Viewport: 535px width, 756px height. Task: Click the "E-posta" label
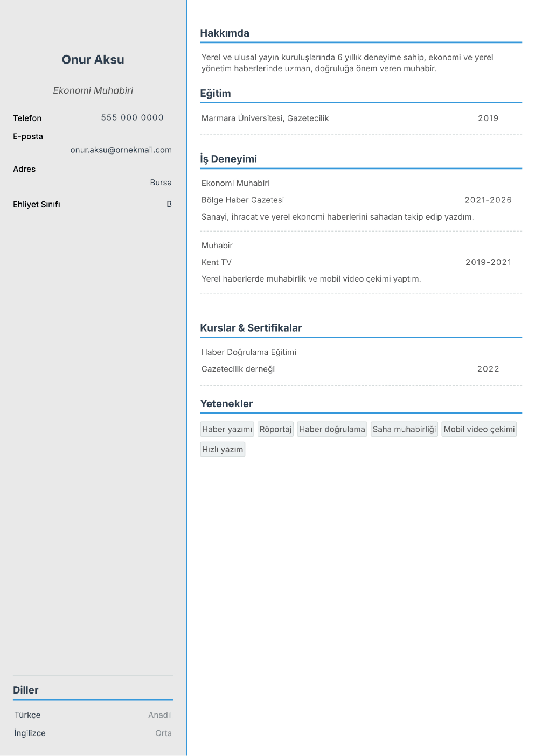coord(28,137)
